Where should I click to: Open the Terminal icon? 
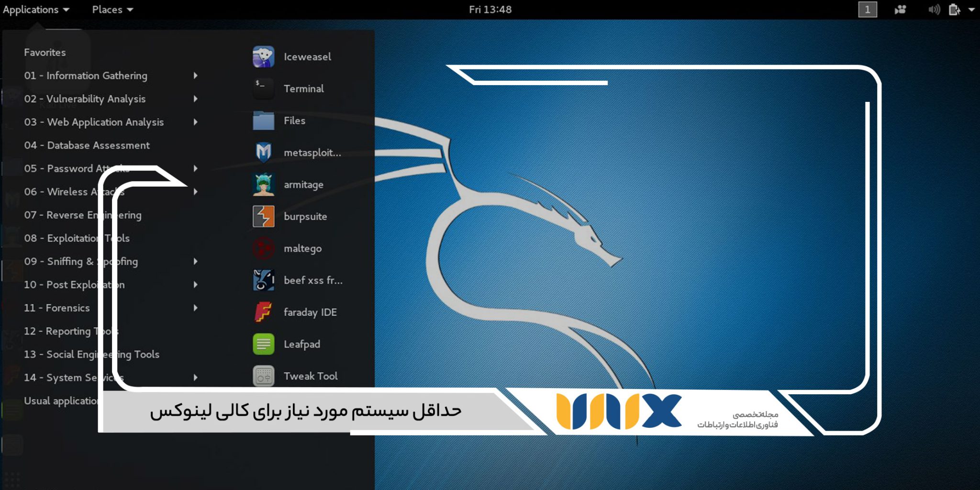(x=263, y=89)
